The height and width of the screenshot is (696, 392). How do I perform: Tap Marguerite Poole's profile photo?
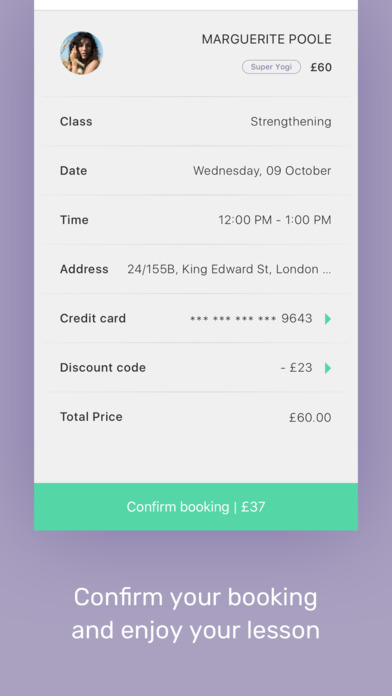[82, 53]
